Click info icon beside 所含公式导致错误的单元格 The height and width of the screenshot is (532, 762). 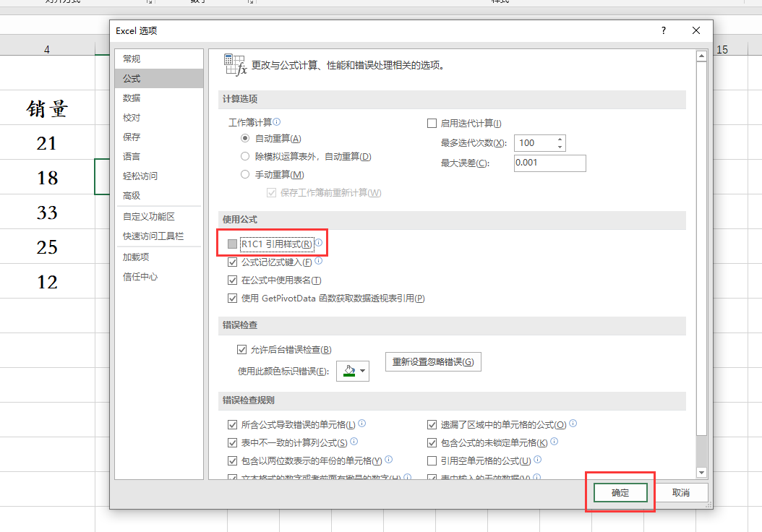(362, 423)
